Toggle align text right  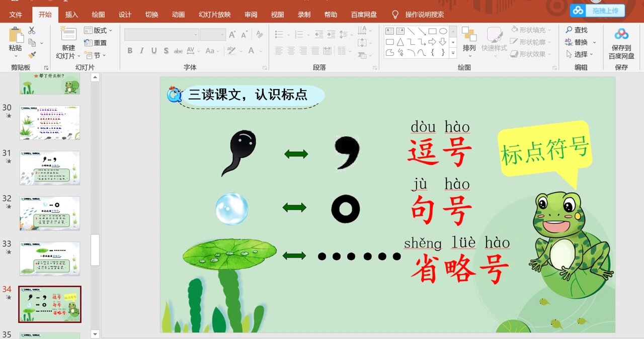[303, 51]
